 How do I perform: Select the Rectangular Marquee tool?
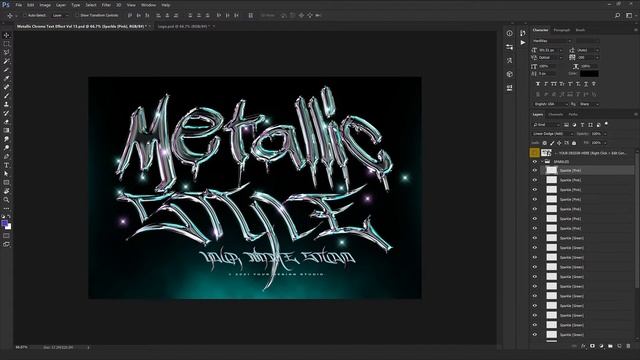pos(7,44)
